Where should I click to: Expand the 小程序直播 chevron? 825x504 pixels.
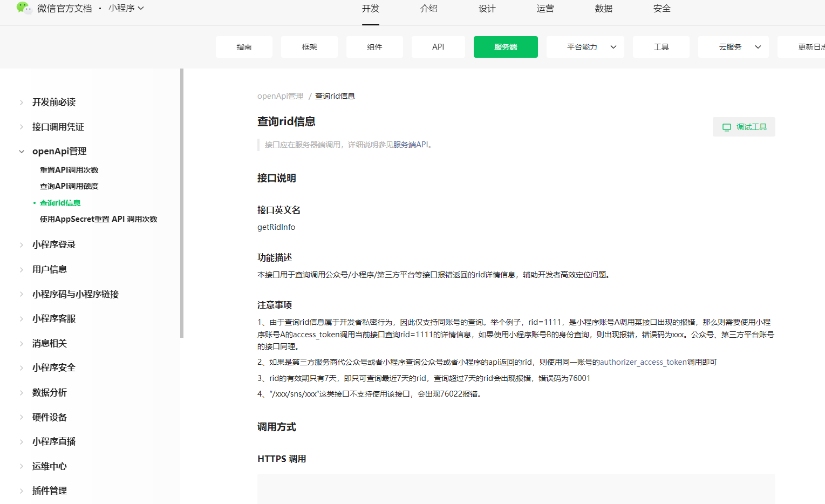21,442
